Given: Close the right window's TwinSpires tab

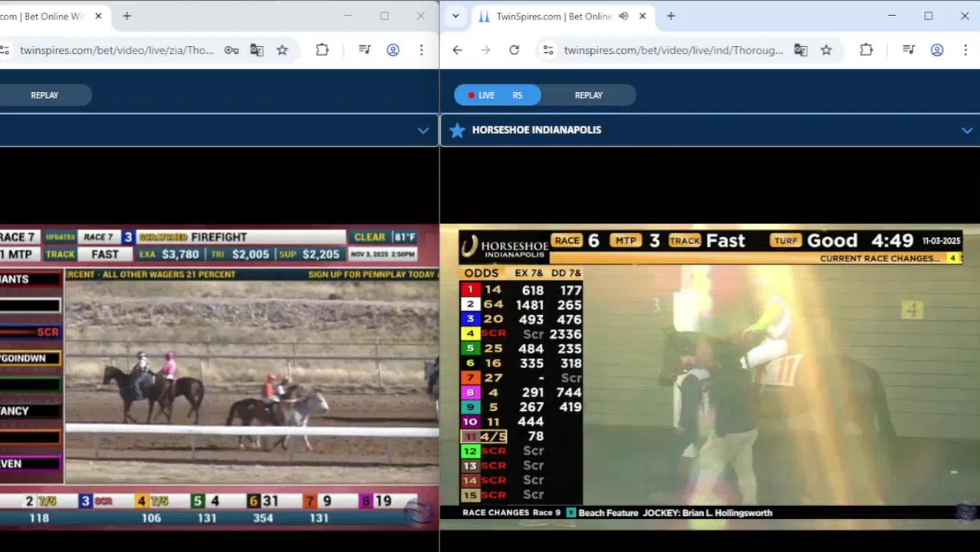Looking at the screenshot, I should click(x=643, y=16).
